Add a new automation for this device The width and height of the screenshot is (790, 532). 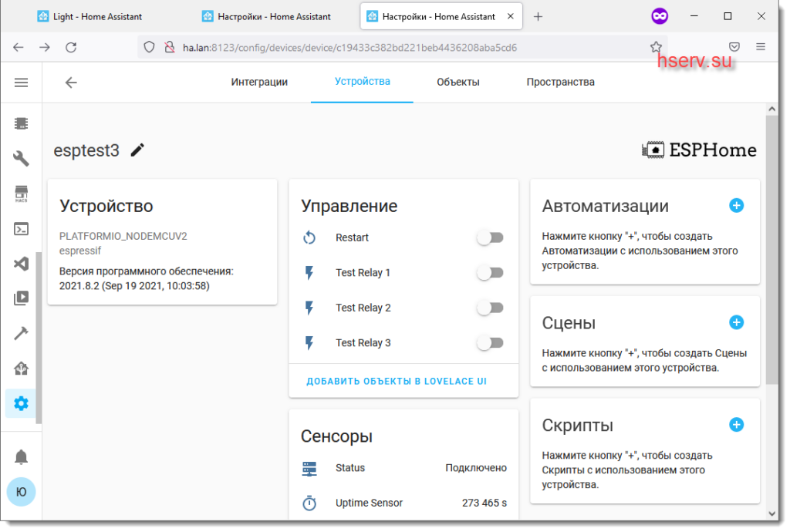click(736, 205)
